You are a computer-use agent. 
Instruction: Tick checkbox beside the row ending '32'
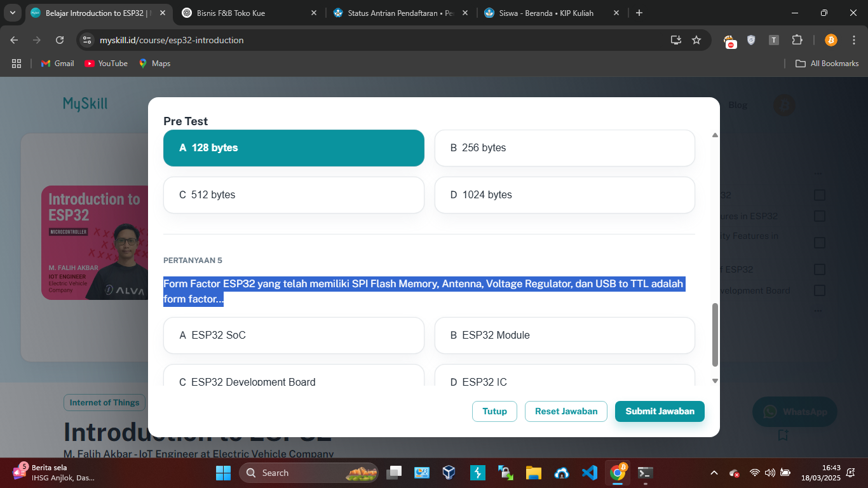pos(820,195)
